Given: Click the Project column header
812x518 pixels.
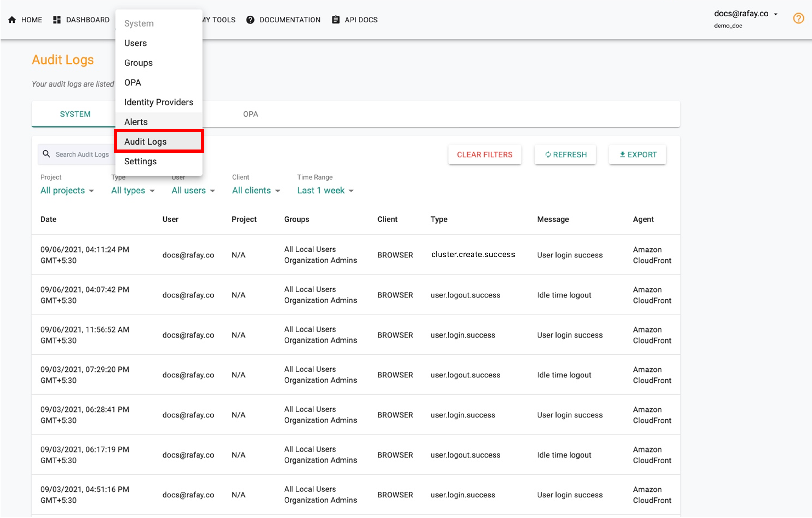Looking at the screenshot, I should click(244, 219).
